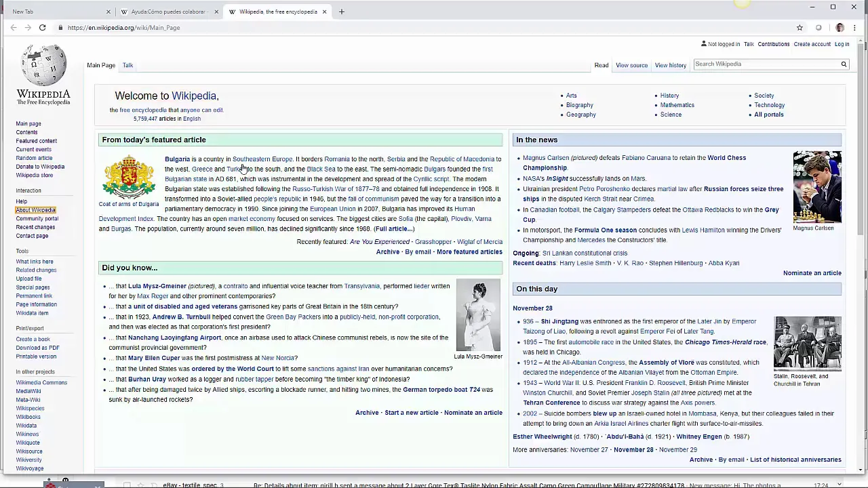Click Download as PDF
Viewport: 868px width, 488px height.
37,348
